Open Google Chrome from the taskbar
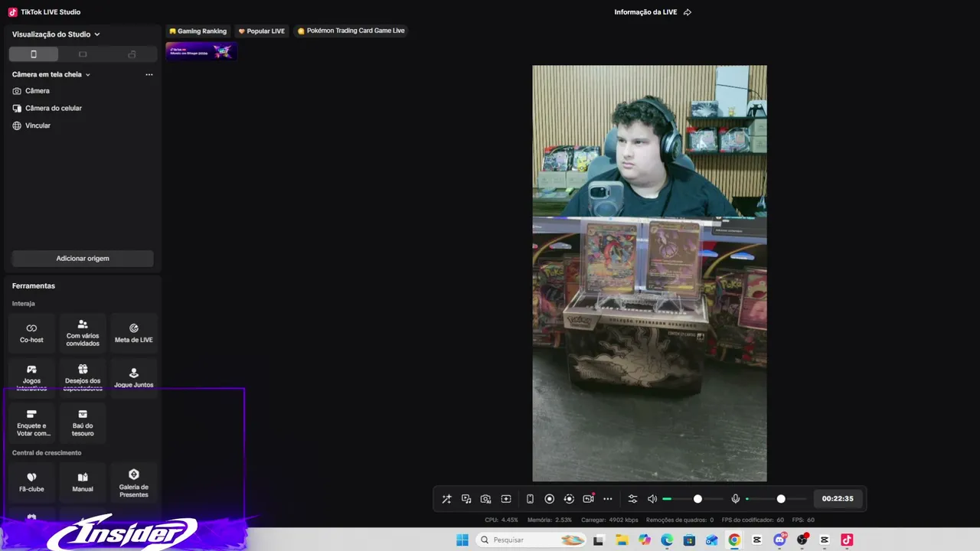This screenshot has width=980, height=551. pyautogui.click(x=734, y=540)
